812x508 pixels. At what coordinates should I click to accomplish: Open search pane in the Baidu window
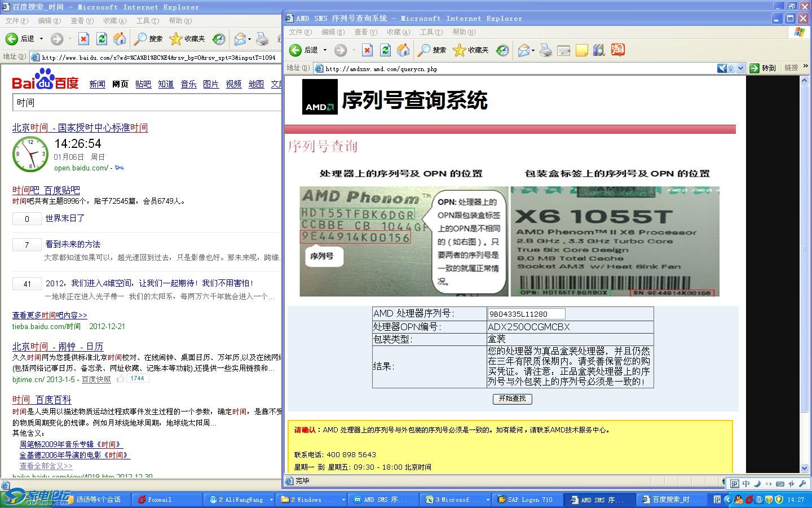(x=148, y=38)
